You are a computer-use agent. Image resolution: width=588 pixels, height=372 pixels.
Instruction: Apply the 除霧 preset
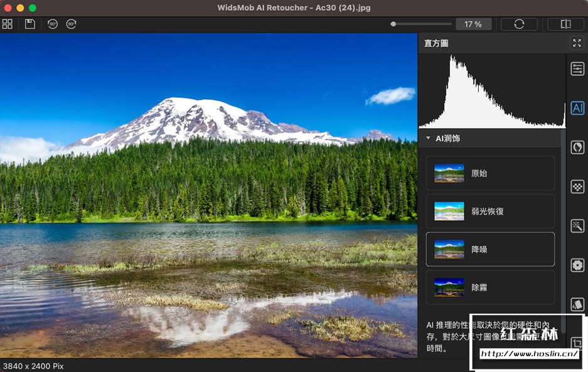[x=490, y=287]
